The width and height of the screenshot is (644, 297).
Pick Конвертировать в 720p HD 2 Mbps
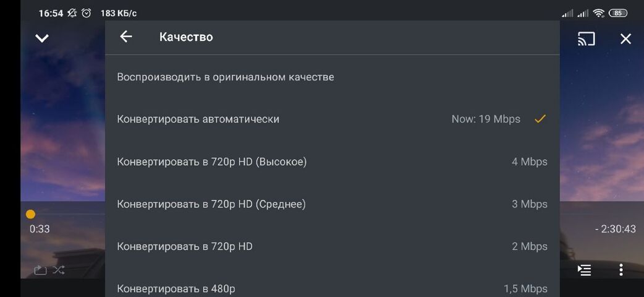[333, 246]
